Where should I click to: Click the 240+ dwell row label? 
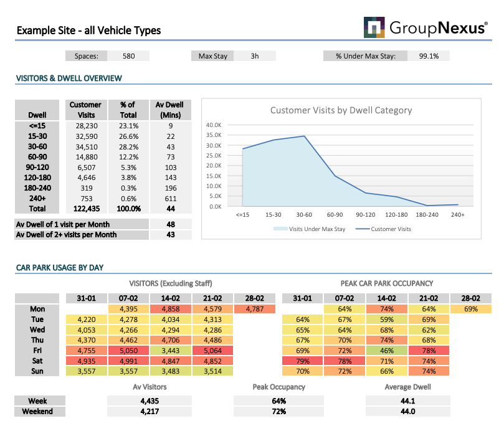tap(37, 198)
